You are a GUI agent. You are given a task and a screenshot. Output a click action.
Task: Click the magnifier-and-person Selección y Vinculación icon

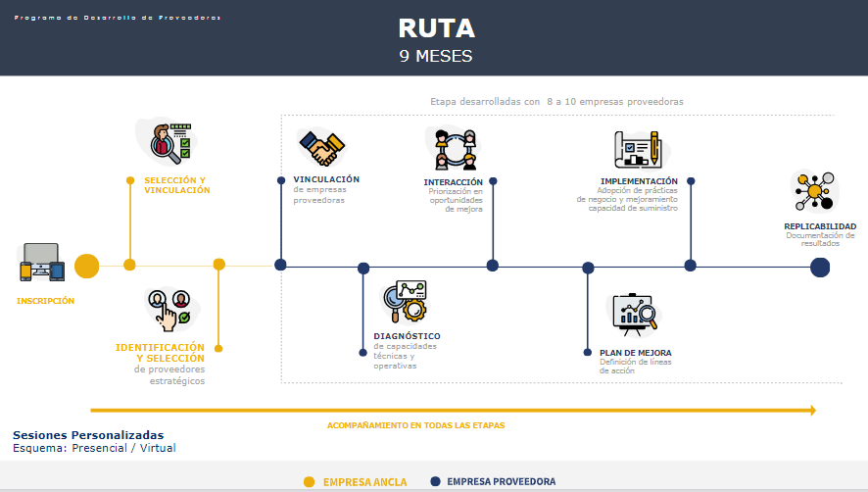[168, 143]
